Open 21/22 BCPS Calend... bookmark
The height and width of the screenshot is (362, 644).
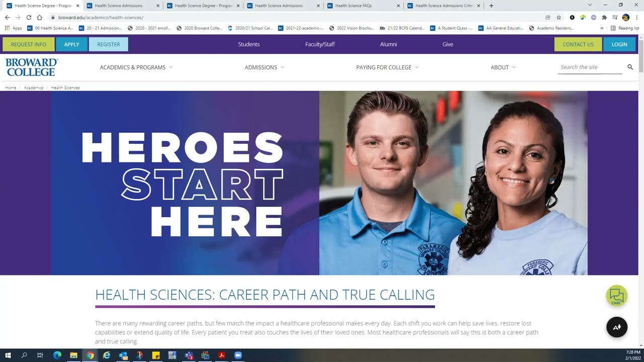click(x=402, y=28)
